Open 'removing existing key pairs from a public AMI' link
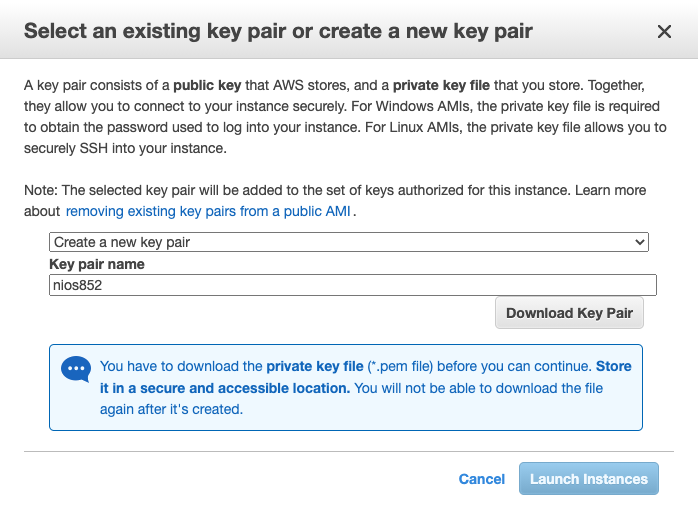 pyautogui.click(x=209, y=212)
